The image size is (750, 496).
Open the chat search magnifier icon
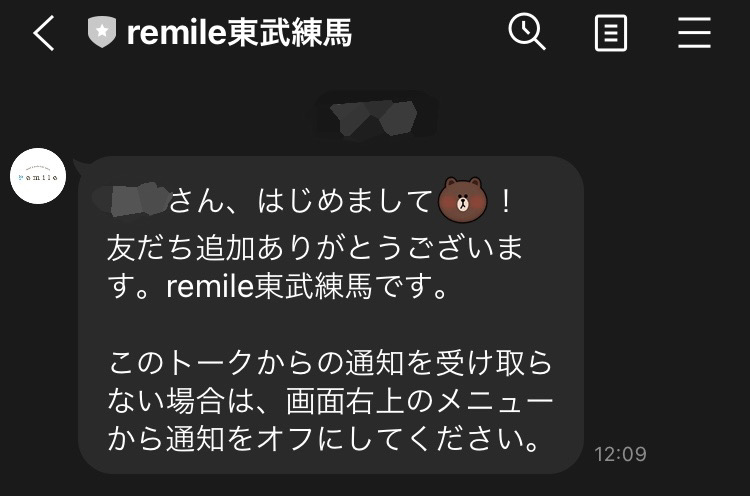[x=527, y=32]
